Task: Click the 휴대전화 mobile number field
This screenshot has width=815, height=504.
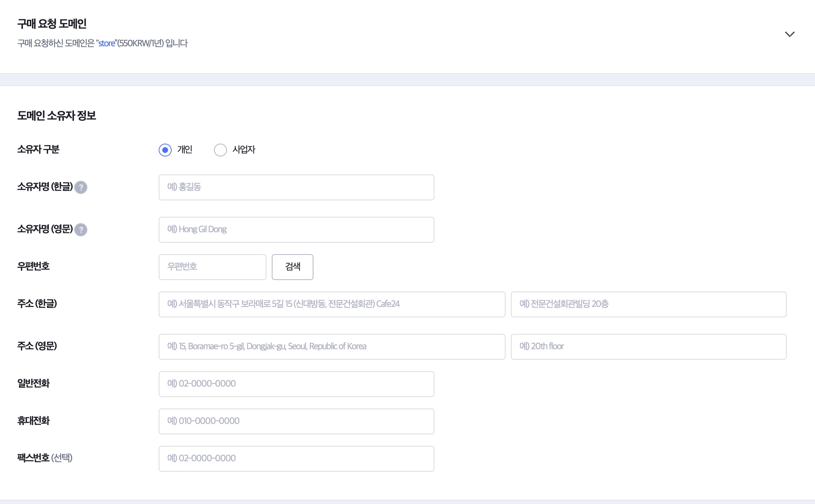Action: click(296, 421)
